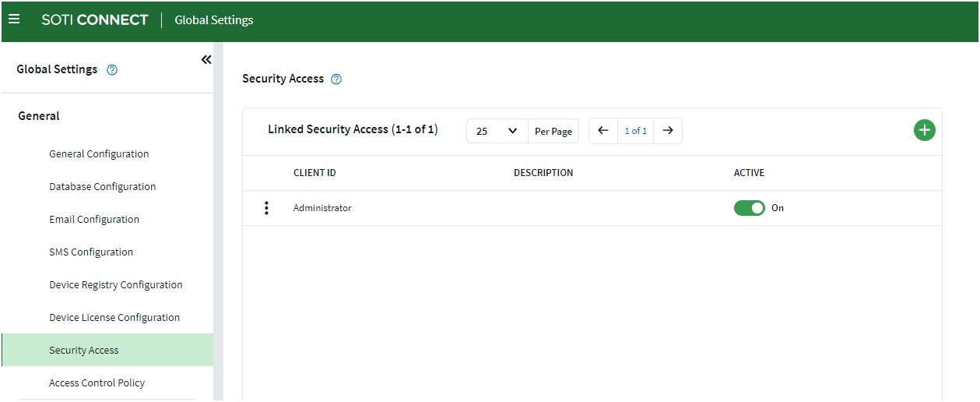
Task: Click help icon next to Security Access heading
Action: coord(336,79)
